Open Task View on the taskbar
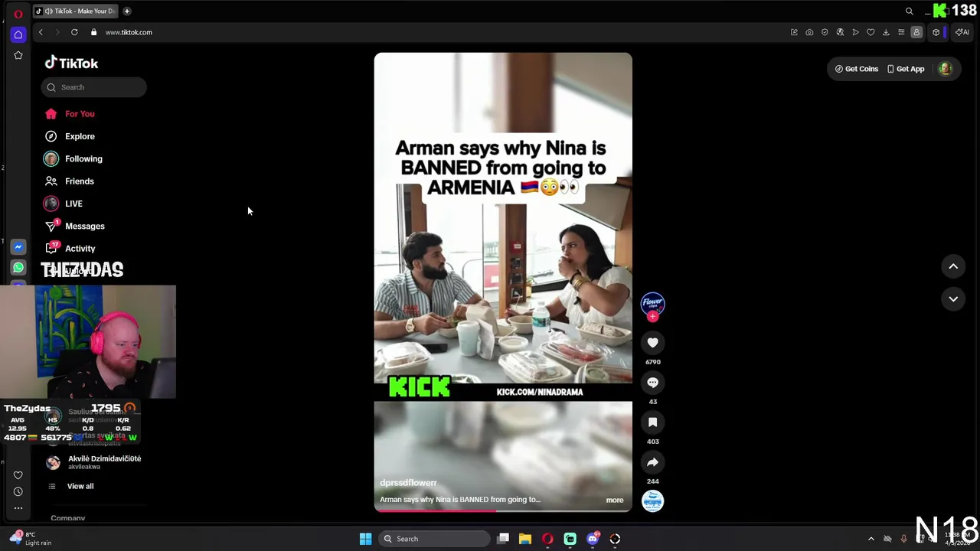 pos(503,539)
